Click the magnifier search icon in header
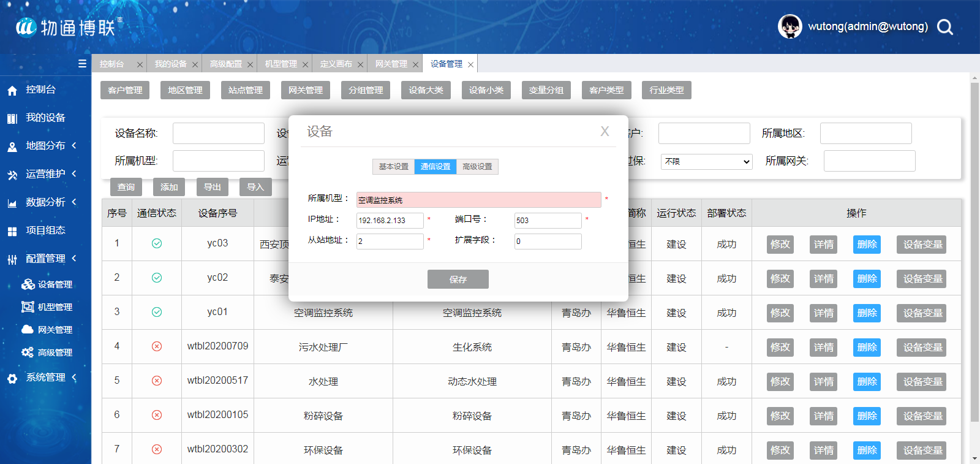This screenshot has height=464, width=980. pos(945,27)
